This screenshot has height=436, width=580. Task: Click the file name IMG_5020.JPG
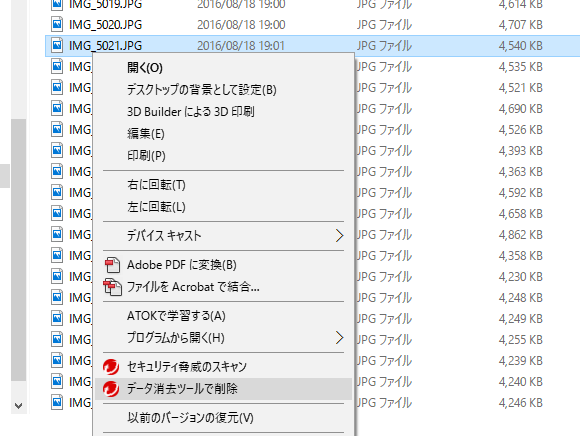click(105, 25)
